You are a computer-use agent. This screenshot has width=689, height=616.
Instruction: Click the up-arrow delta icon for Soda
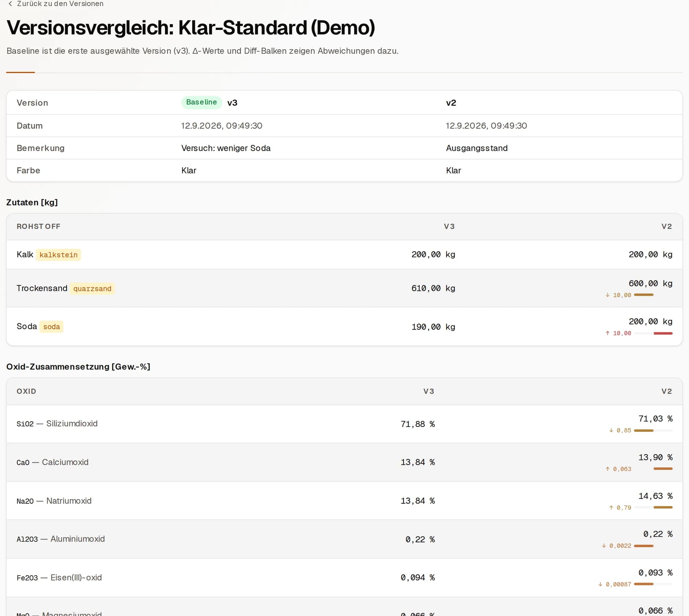tap(608, 333)
